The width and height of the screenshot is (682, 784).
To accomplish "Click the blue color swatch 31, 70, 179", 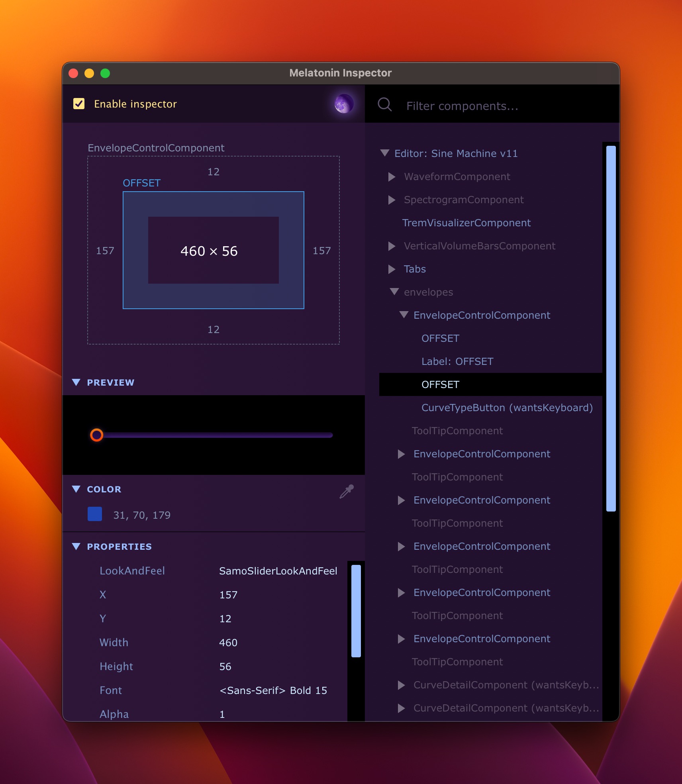I will [x=95, y=514].
